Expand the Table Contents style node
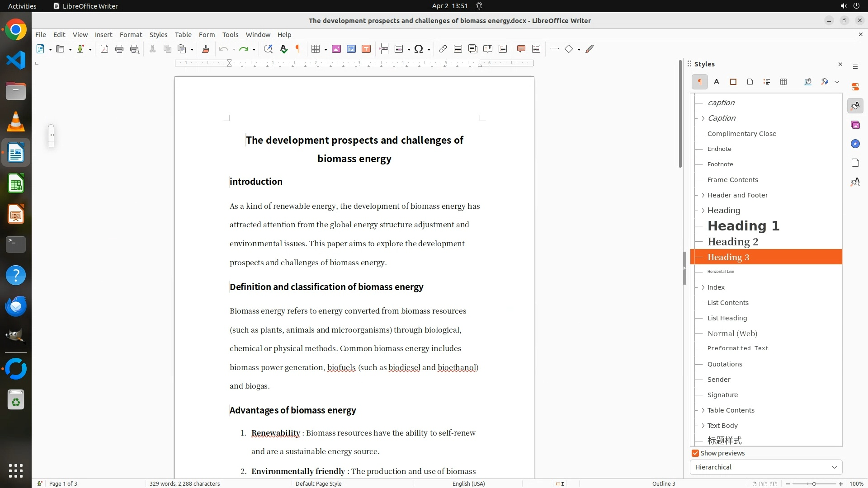Viewport: 868px width, 488px height. click(x=703, y=410)
